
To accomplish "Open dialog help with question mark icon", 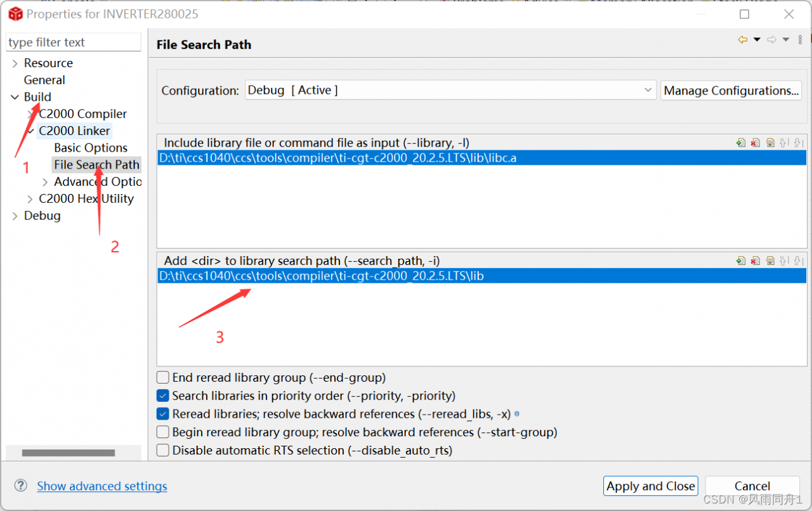I will pyautogui.click(x=21, y=486).
